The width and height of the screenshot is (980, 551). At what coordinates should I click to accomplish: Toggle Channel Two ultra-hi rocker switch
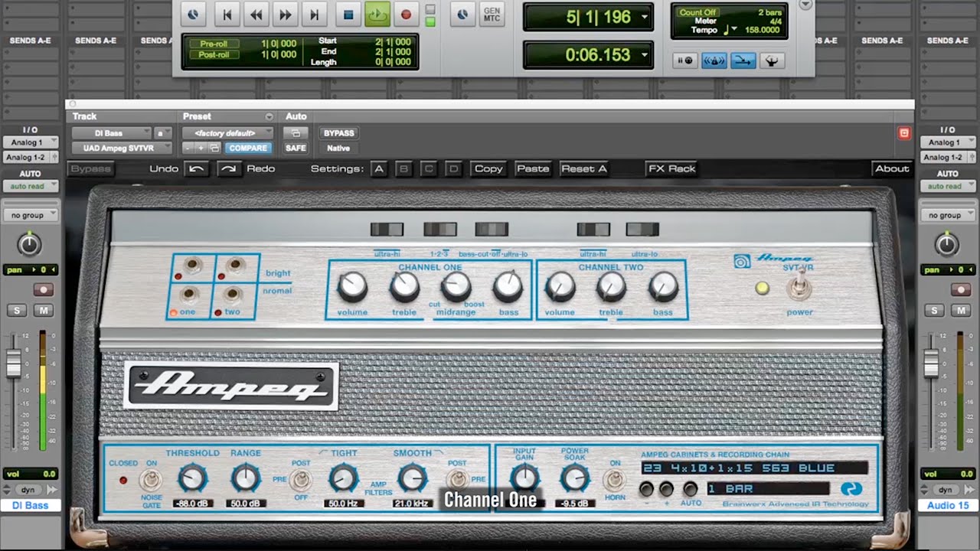593,230
